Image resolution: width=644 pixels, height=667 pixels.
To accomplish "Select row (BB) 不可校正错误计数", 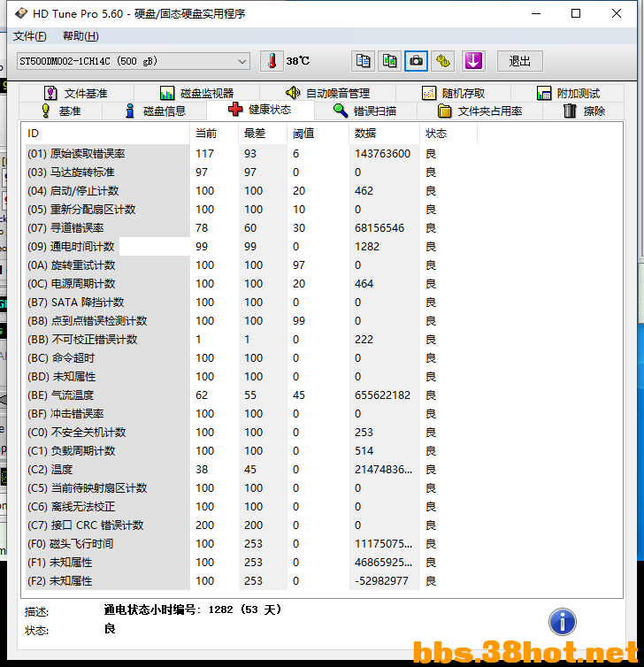I will pyautogui.click(x=251, y=340).
